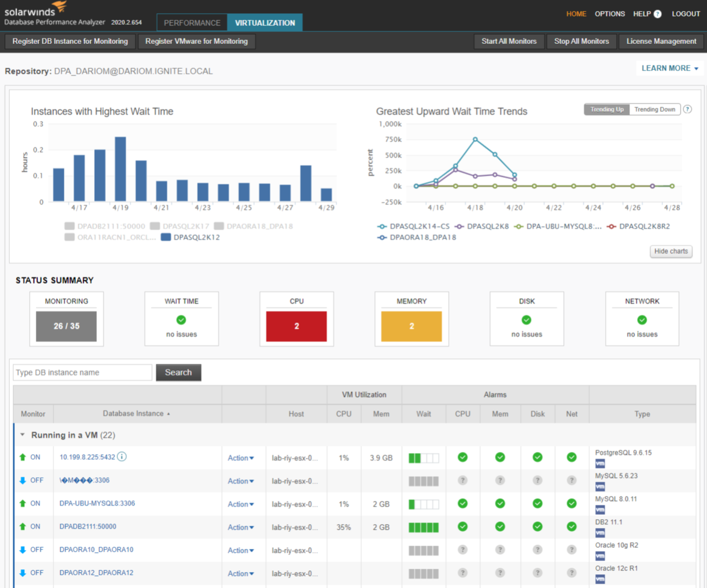Click blue OFF arrow for the :3306 MySQL 5.6.23 row
This screenshot has height=588, width=707.
(x=23, y=481)
